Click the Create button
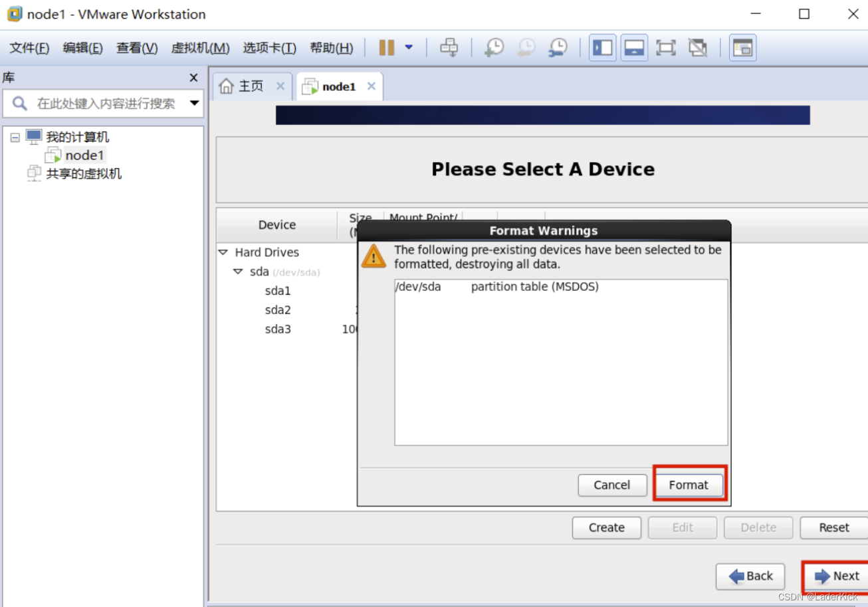 (607, 527)
